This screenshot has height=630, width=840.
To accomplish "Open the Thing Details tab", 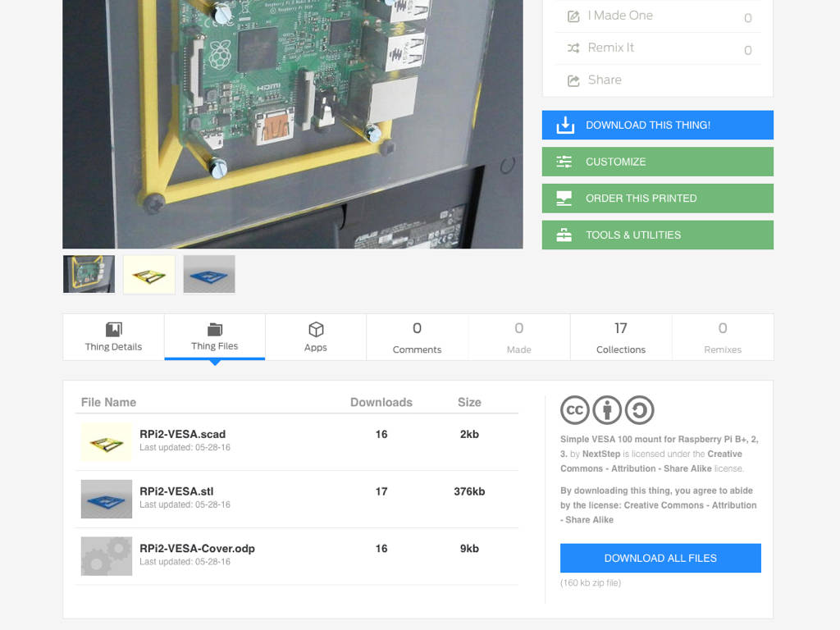I will pyautogui.click(x=113, y=337).
